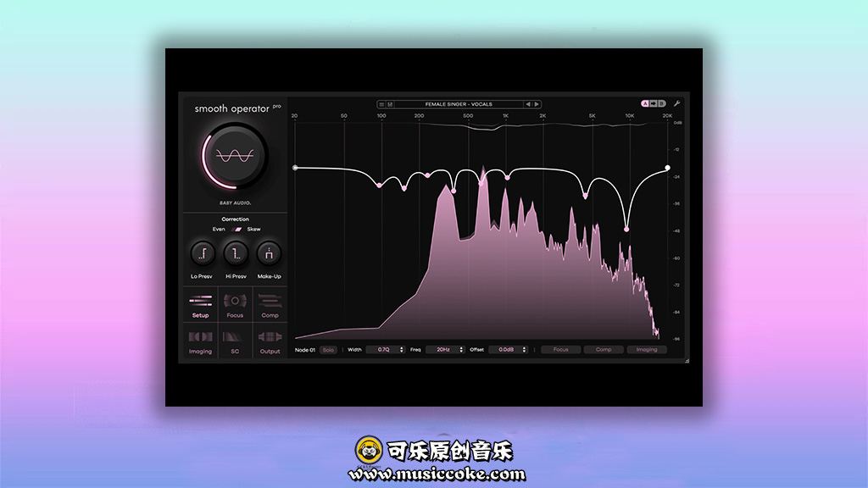Open the wrench settings icon
Image resolution: width=868 pixels, height=488 pixels.
(676, 103)
